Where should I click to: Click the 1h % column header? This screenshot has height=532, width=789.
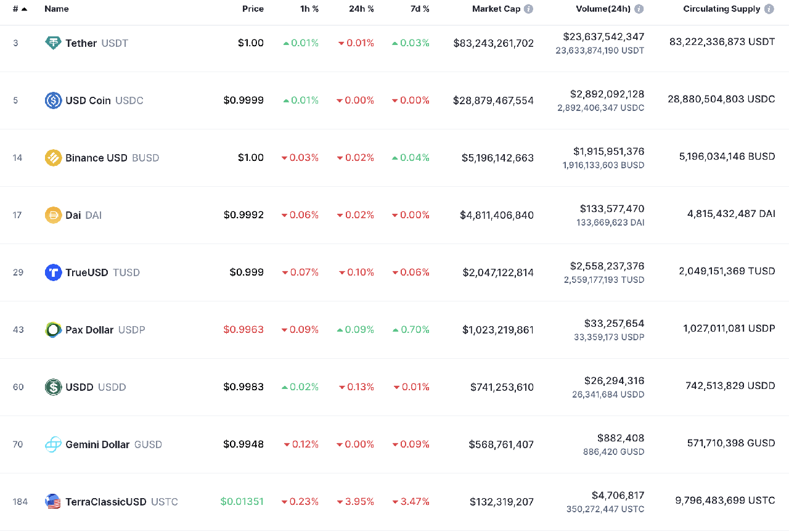point(309,9)
